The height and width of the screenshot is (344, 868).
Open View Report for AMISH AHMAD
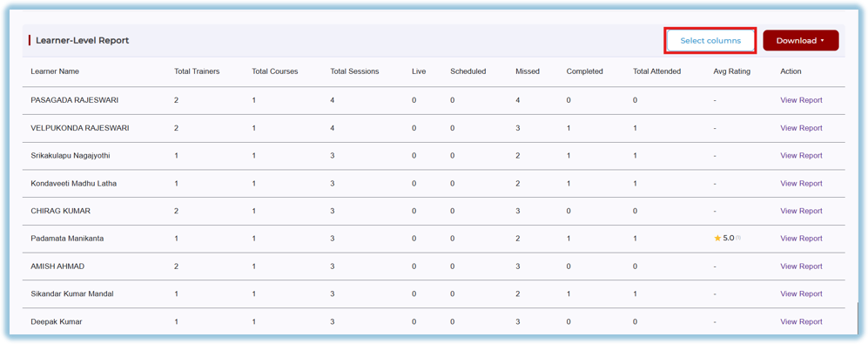click(801, 266)
